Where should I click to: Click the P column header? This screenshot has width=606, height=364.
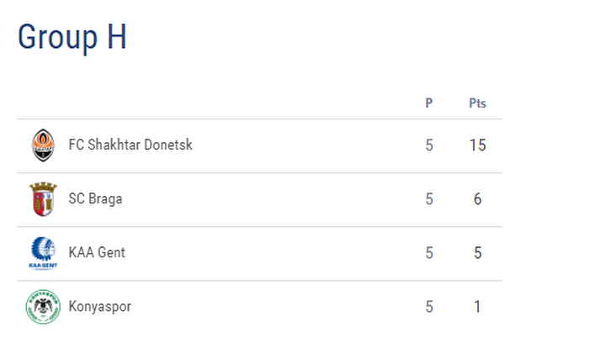[x=429, y=103]
